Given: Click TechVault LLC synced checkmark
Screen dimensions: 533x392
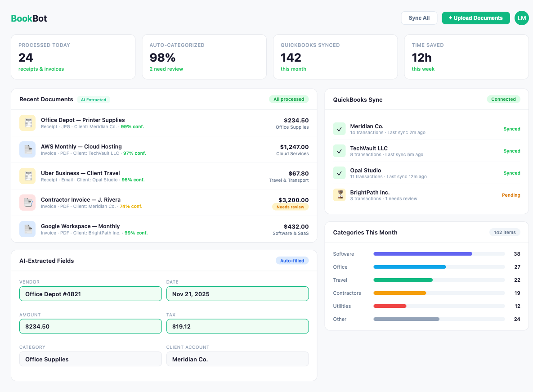Looking at the screenshot, I should 339,151.
